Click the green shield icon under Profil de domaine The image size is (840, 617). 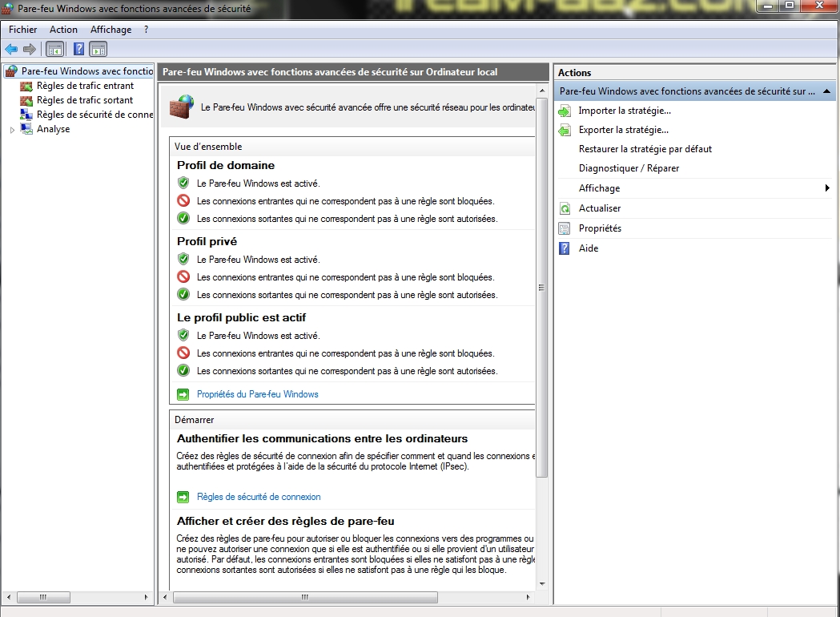pyautogui.click(x=183, y=183)
